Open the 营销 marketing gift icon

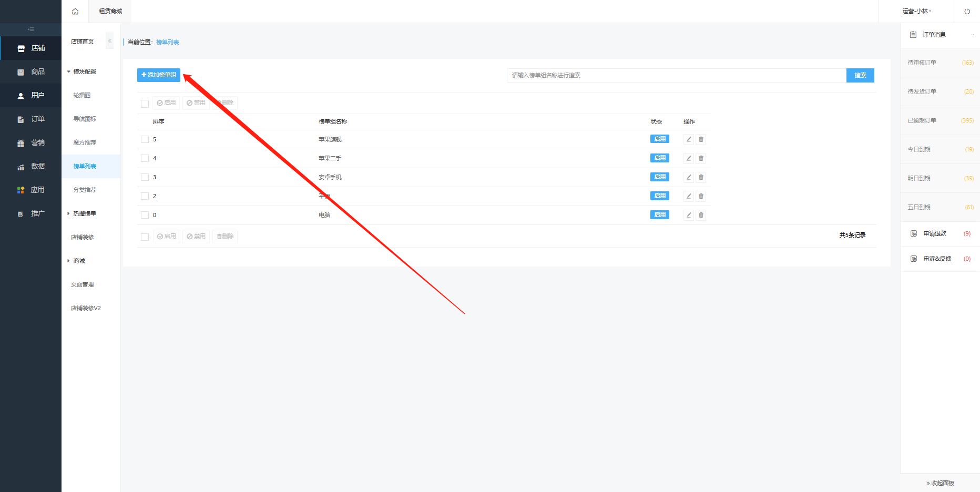click(x=21, y=143)
